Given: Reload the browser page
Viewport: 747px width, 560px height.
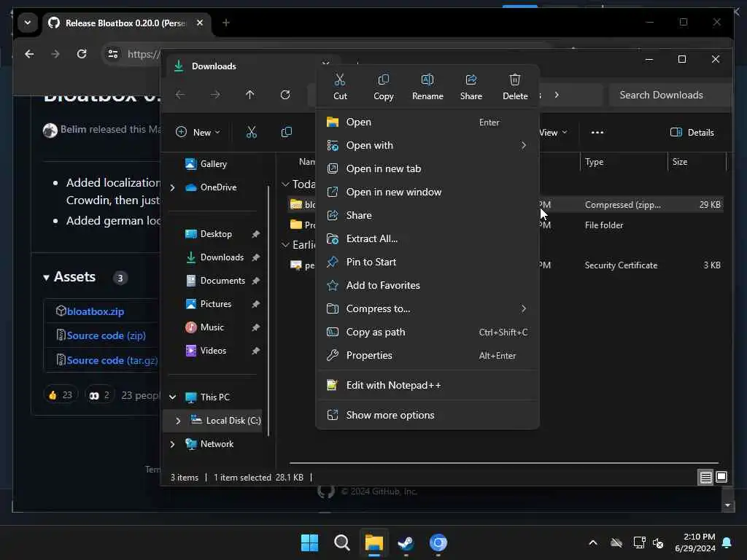Looking at the screenshot, I should tap(82, 54).
